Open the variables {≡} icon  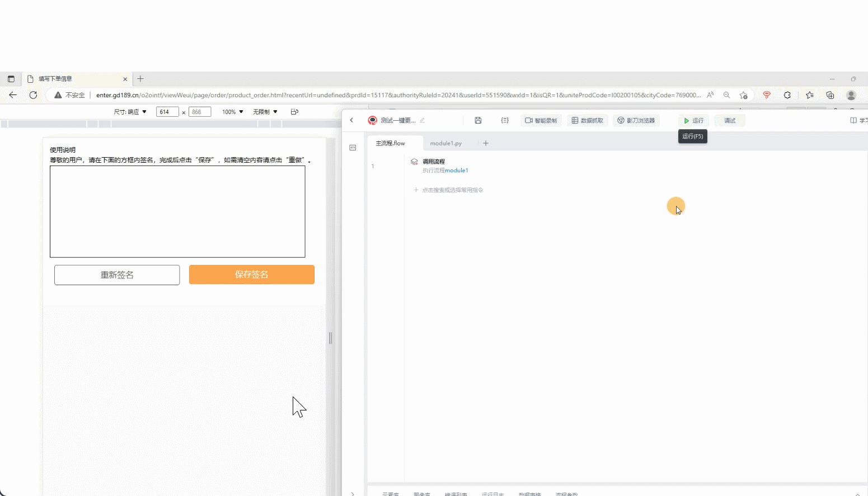[505, 120]
